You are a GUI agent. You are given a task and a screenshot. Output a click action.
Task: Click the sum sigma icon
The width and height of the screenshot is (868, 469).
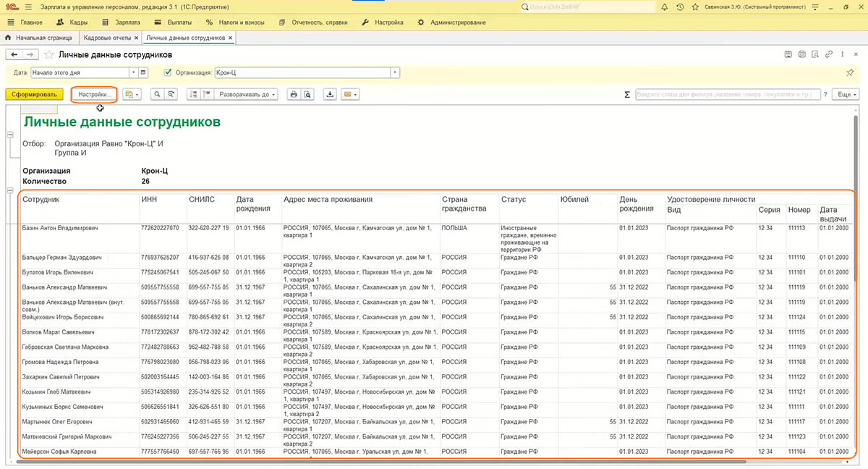(x=627, y=94)
